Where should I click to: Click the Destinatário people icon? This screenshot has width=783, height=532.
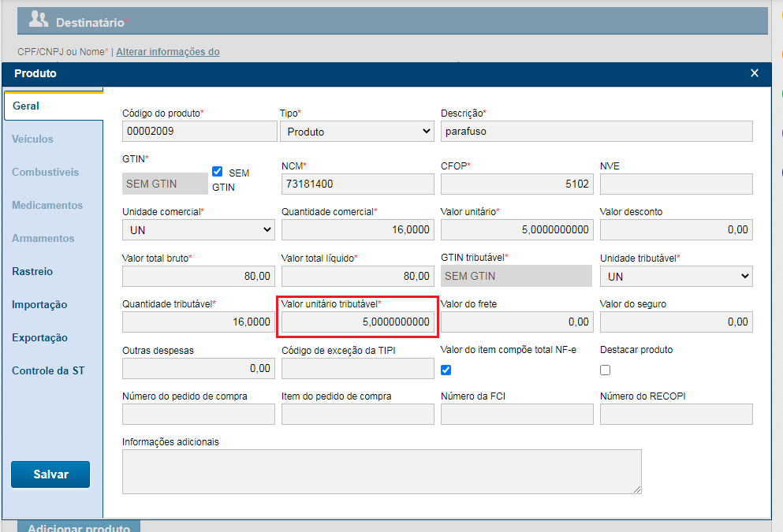coord(39,20)
